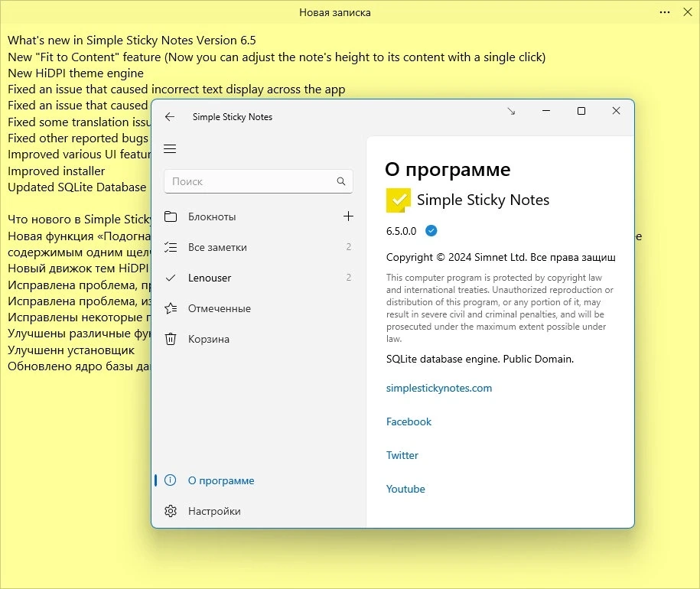The height and width of the screenshot is (589, 700).
Task: Click the О программе info icon
Action: [x=170, y=480]
